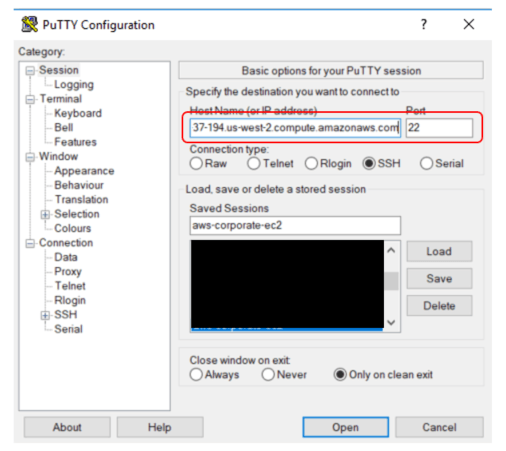Click the Host Name input field
Image resolution: width=506 pixels, height=451 pixels.
pos(295,128)
